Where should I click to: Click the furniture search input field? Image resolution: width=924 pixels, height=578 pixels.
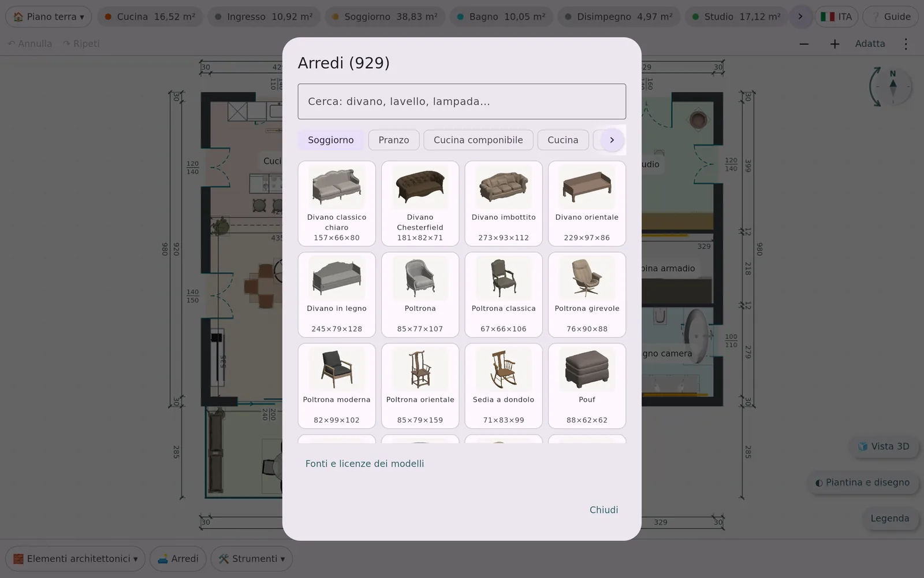point(461,102)
